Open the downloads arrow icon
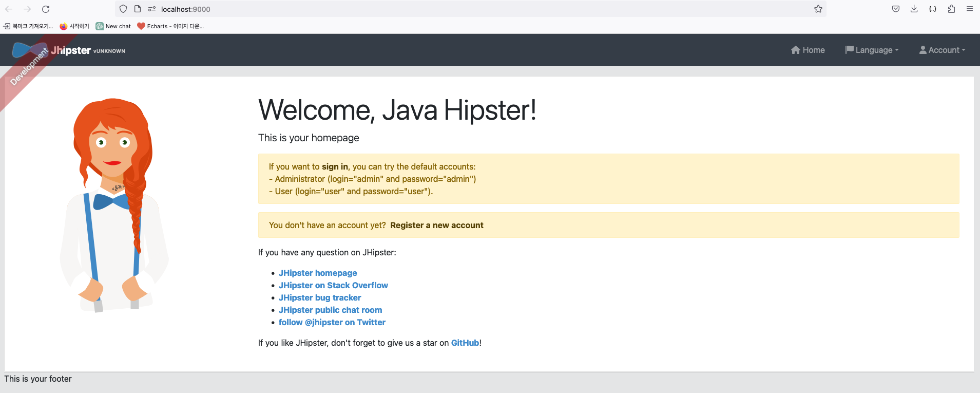 pos(914,9)
